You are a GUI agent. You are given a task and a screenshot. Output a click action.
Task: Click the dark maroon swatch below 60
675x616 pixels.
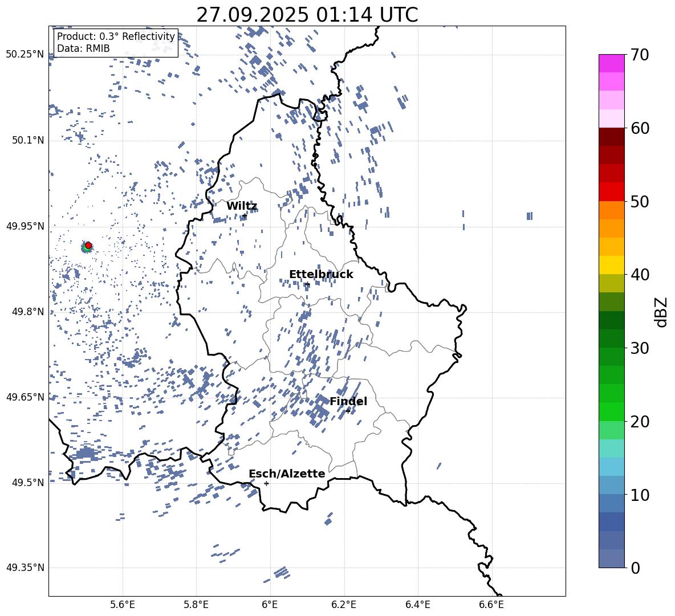612,137
